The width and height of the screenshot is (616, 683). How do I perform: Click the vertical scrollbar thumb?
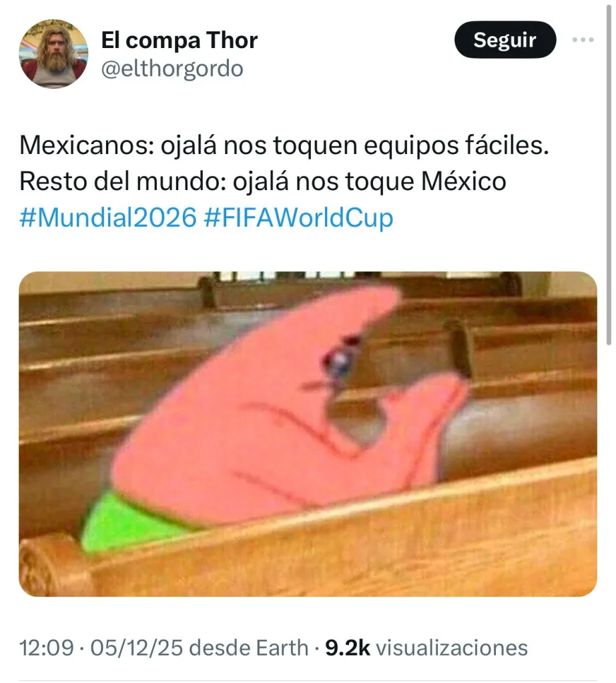click(x=609, y=174)
